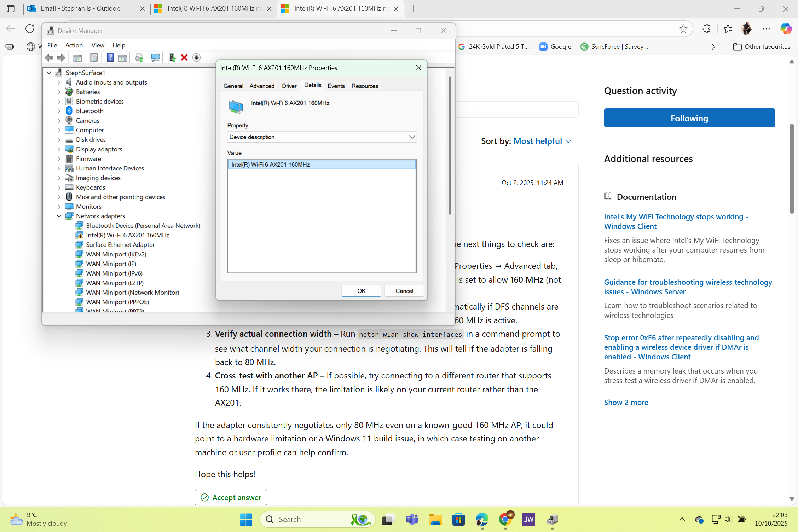
Task: Click the Update device driver toolbar icon
Action: [139, 58]
